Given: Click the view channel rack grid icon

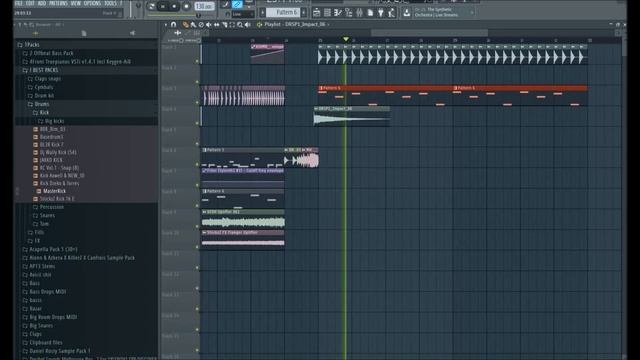Looking at the screenshot, I should [327, 13].
